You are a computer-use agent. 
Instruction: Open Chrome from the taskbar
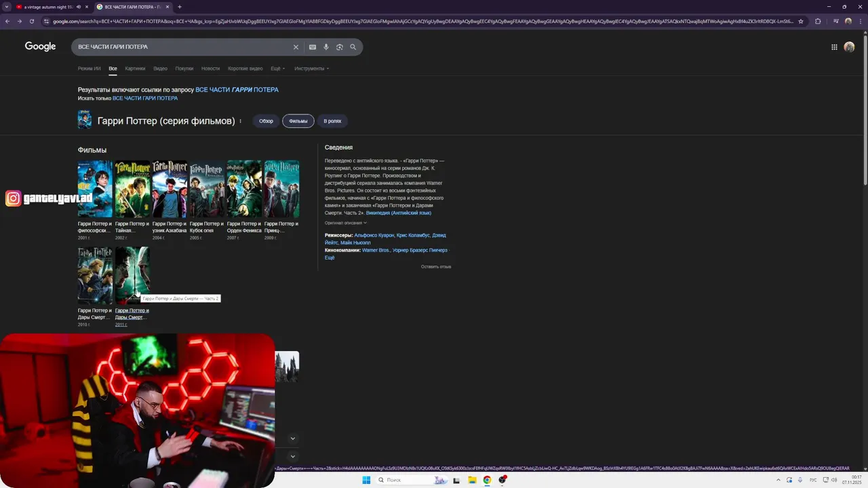[x=487, y=480]
